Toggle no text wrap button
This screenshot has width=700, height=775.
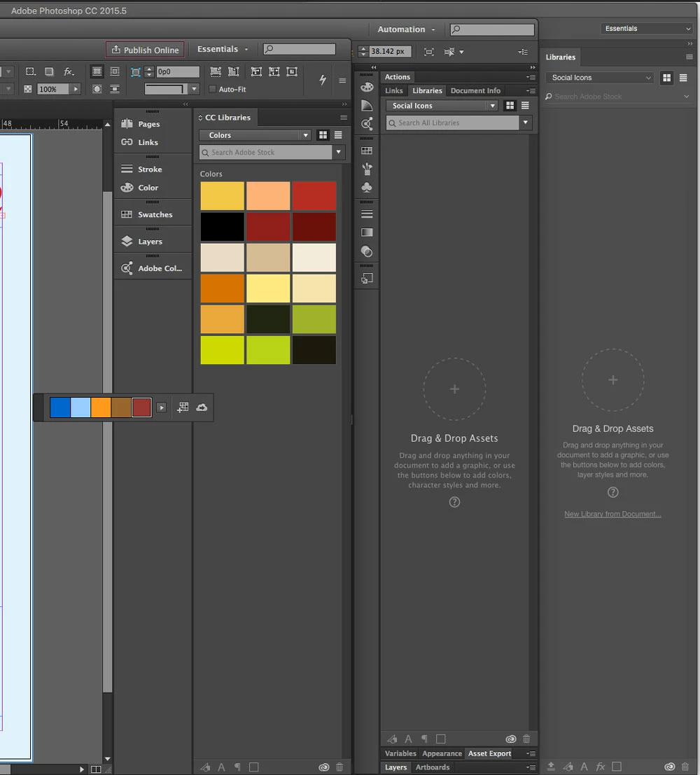97,71
